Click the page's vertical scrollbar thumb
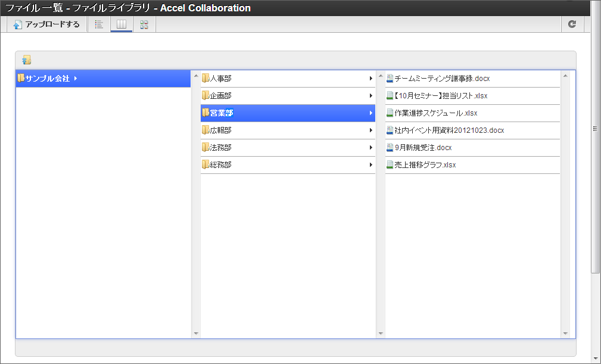Viewport: 601px width, 364px height. (x=595, y=137)
